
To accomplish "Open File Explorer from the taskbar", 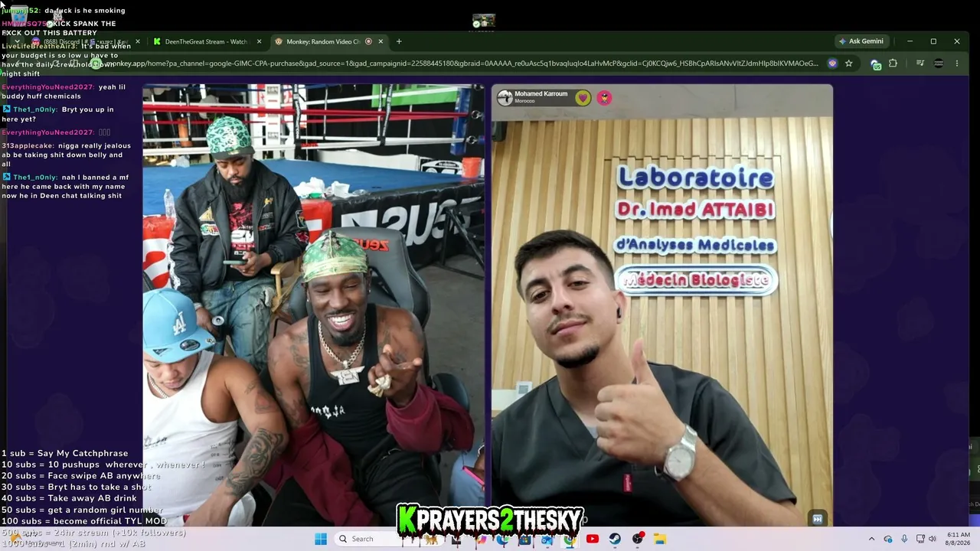I will pos(660,539).
